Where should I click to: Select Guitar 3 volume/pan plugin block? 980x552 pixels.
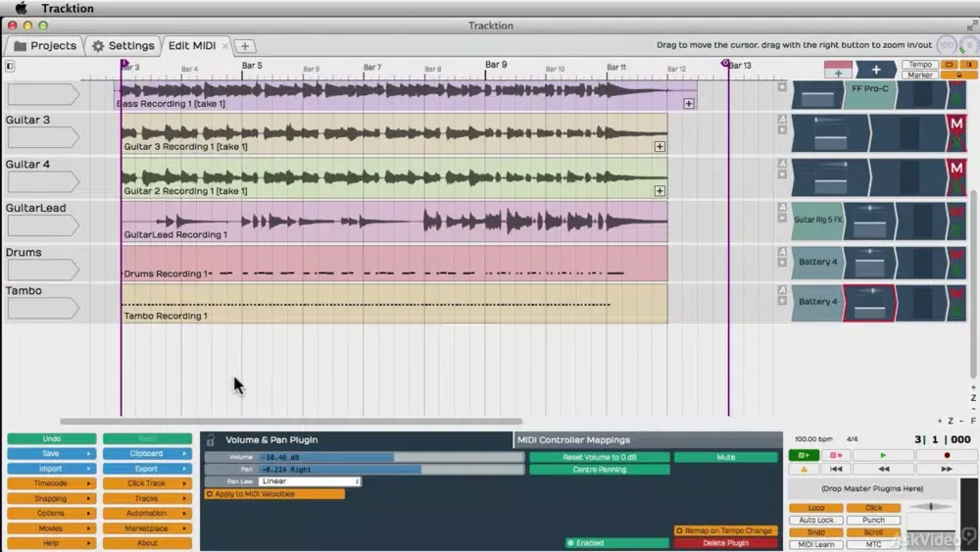(830, 133)
